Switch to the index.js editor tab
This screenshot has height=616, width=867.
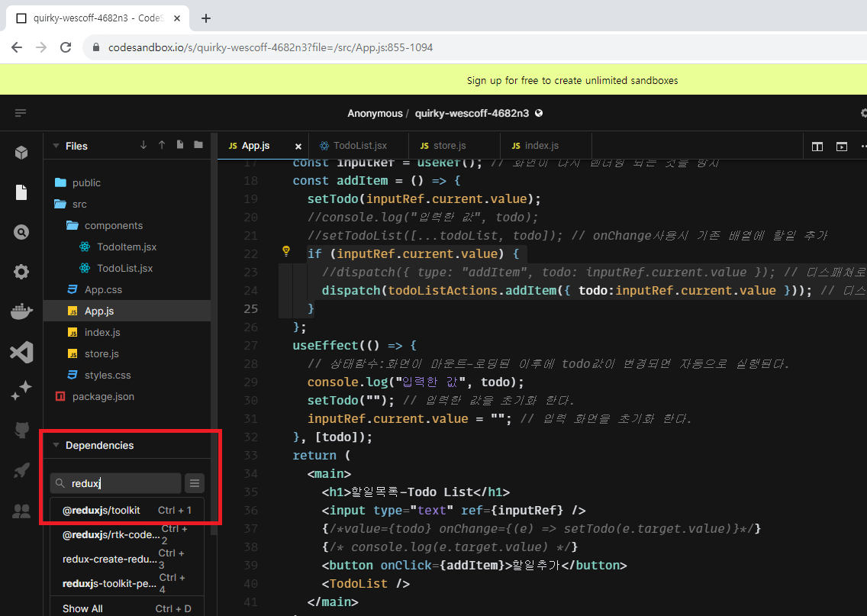coord(545,146)
